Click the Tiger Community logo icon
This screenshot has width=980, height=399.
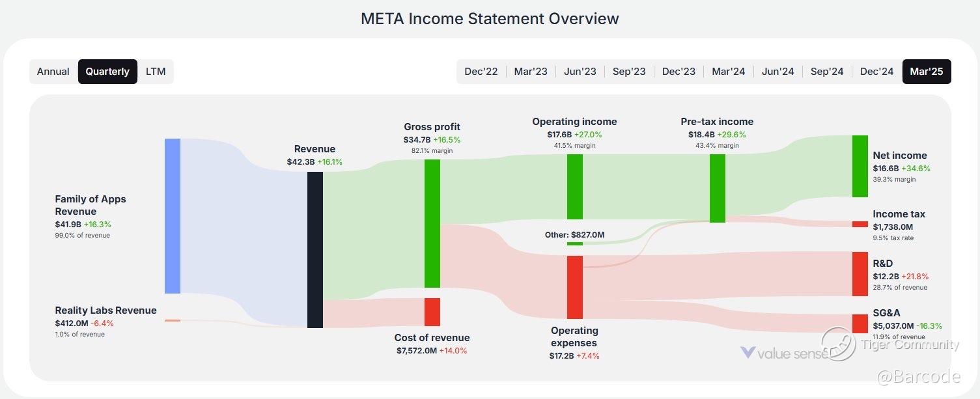tap(838, 344)
